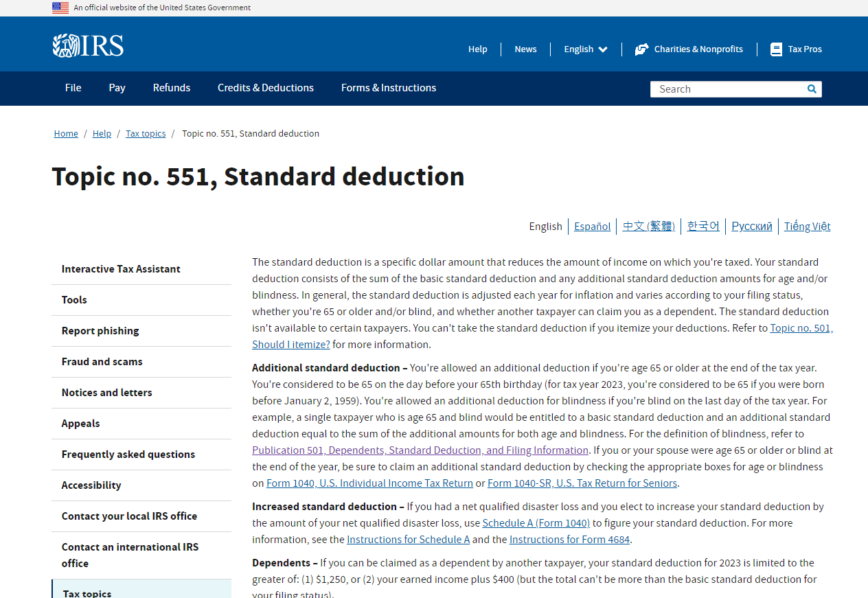Click the Charities & Nonprofits handshake icon

[641, 49]
